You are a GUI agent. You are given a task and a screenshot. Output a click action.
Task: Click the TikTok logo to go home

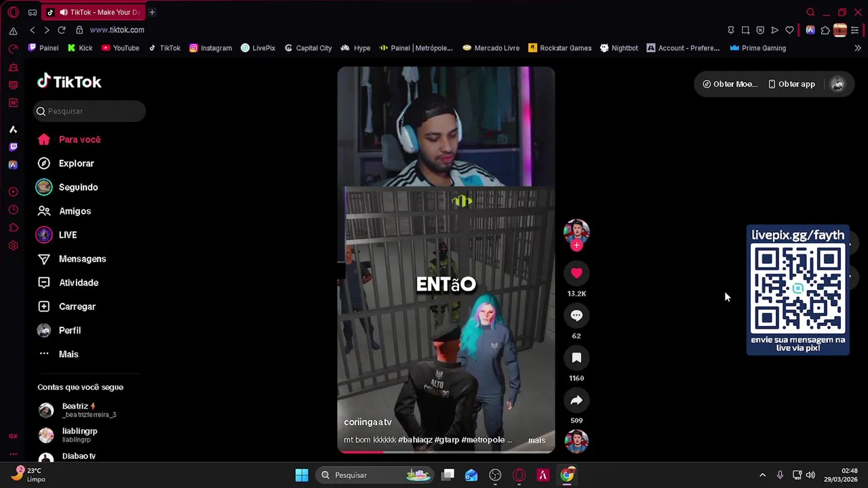click(69, 81)
